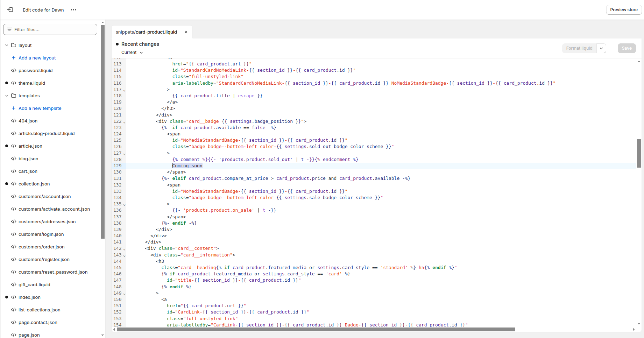Open the three-dot more actions menu
This screenshot has width=644, height=338.
point(73,10)
